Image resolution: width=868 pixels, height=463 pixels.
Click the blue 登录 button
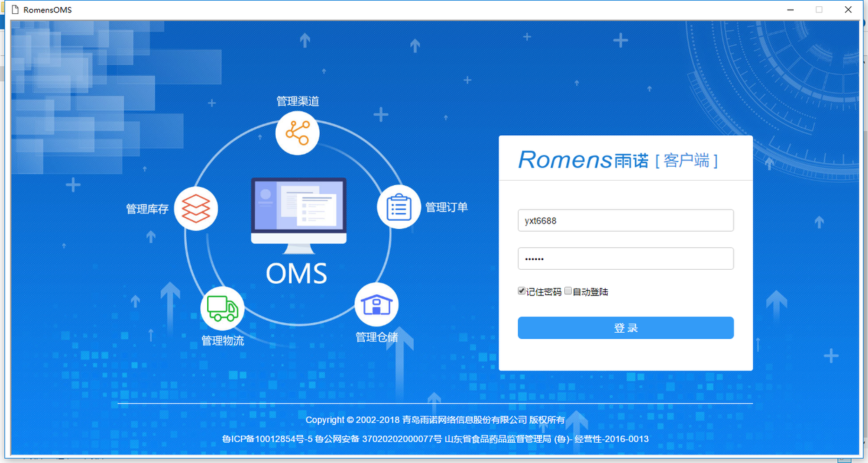(626, 328)
